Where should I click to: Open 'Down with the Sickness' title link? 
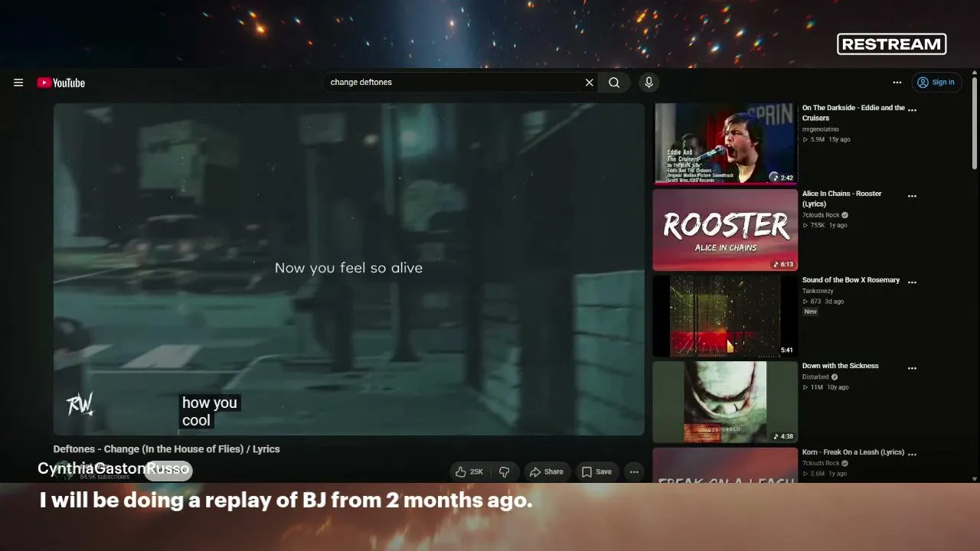[x=840, y=366]
